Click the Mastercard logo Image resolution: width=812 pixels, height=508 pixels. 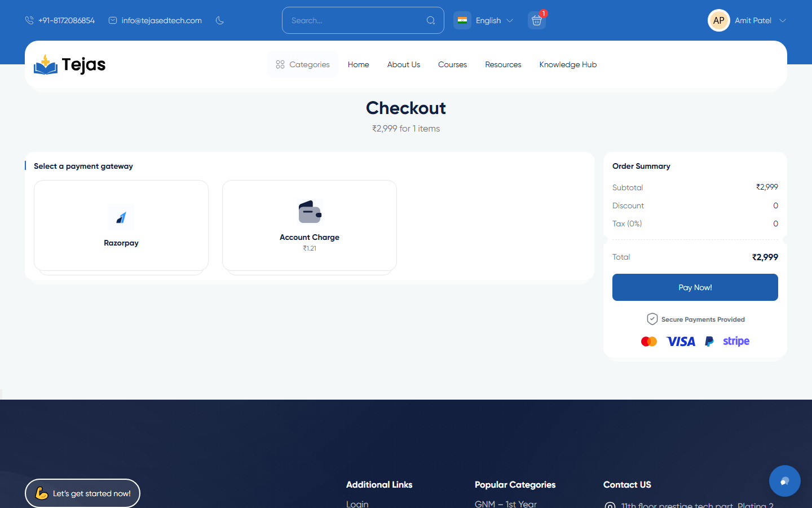click(649, 341)
